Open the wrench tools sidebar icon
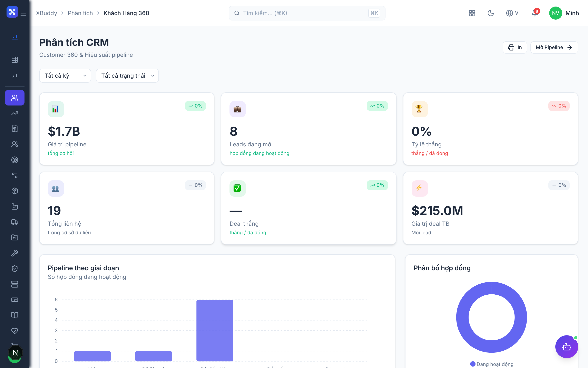This screenshot has width=588, height=368. [14, 253]
